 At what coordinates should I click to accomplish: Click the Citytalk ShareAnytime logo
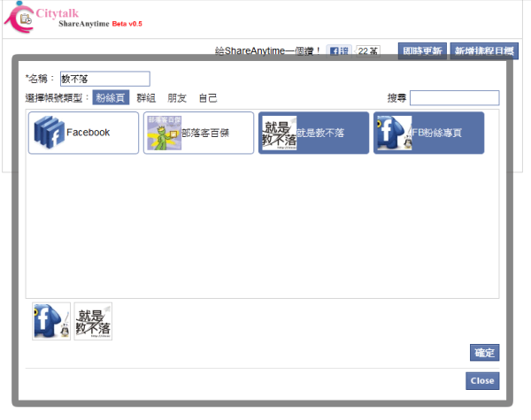click(73, 18)
